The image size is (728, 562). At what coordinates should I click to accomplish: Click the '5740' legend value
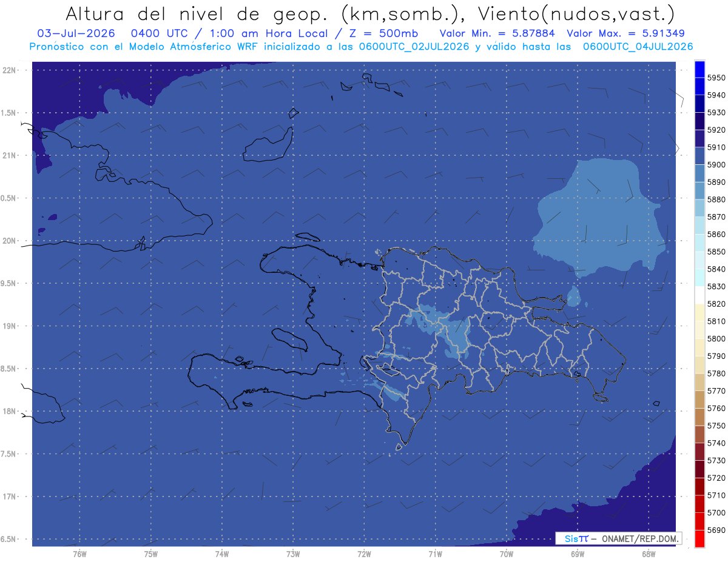(716, 443)
